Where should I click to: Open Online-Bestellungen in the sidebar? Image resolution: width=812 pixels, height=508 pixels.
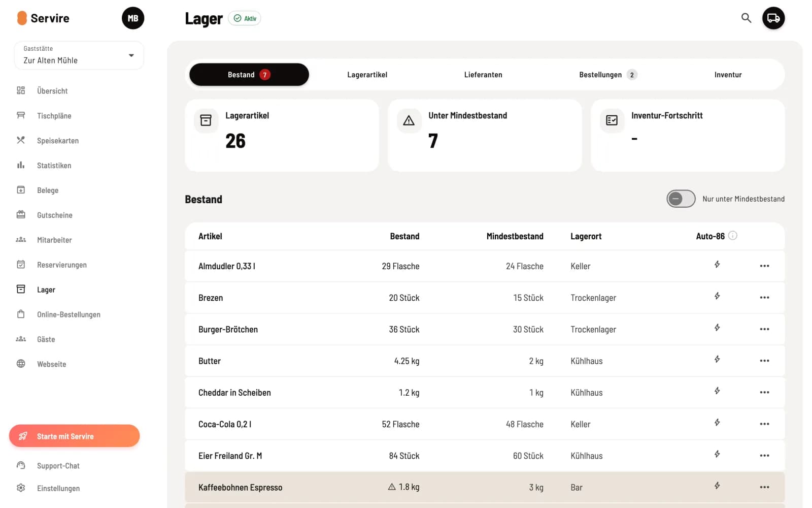pos(69,314)
